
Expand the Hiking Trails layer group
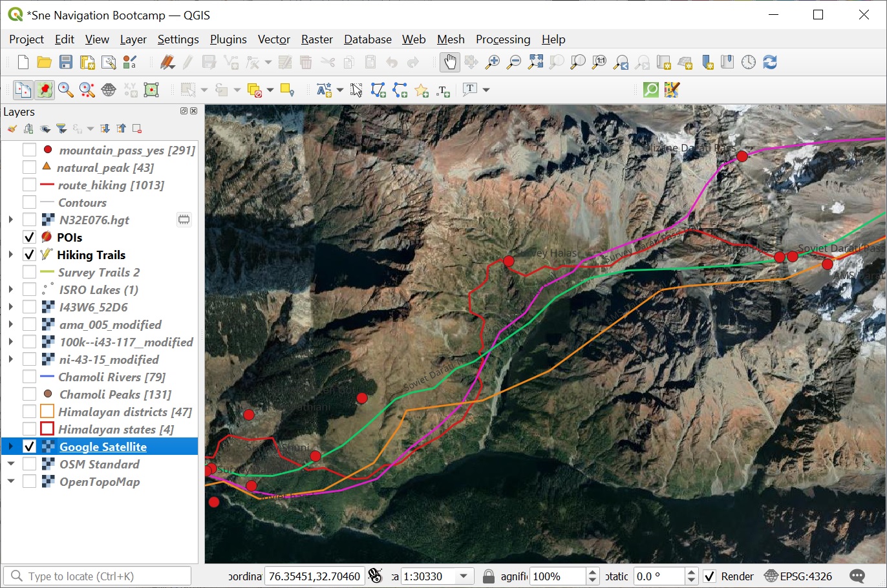pyautogui.click(x=11, y=255)
